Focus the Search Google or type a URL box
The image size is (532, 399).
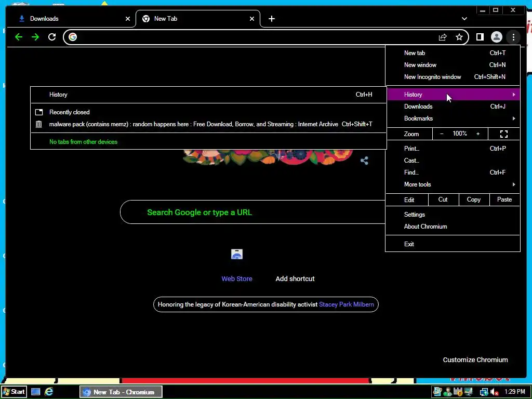252,212
